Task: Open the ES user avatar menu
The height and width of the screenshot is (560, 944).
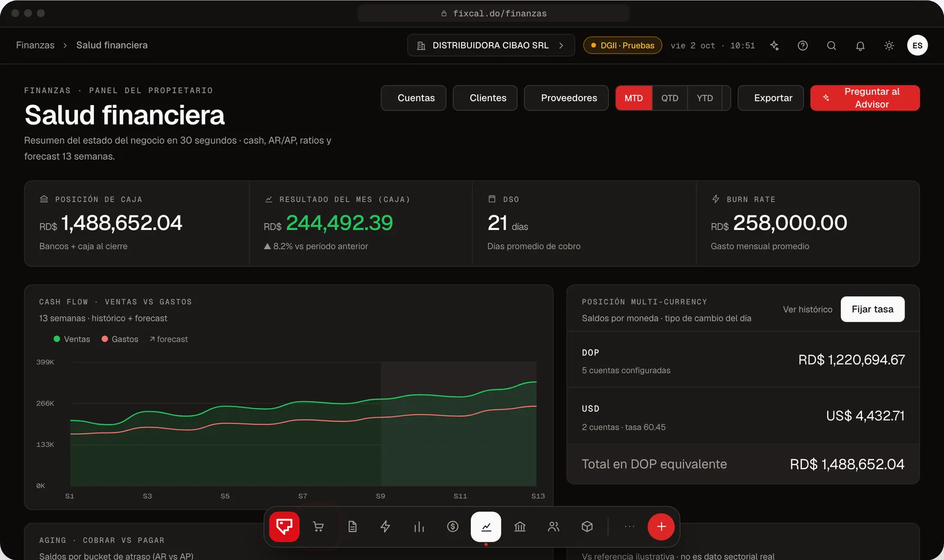Action: coord(917,45)
